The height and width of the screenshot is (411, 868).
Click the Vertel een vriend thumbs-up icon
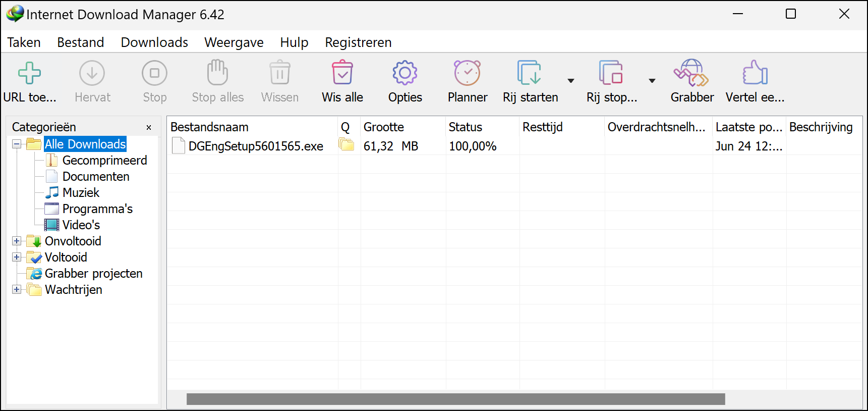[755, 73]
